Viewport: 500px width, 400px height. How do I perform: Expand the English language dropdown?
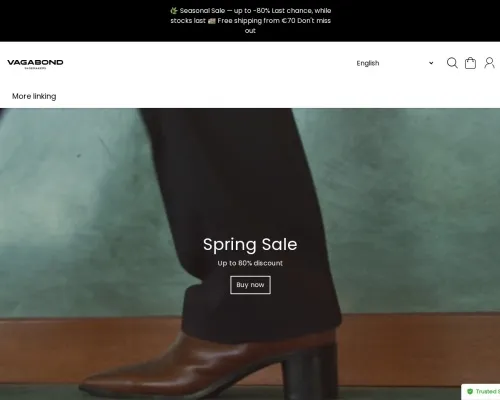[x=395, y=63]
